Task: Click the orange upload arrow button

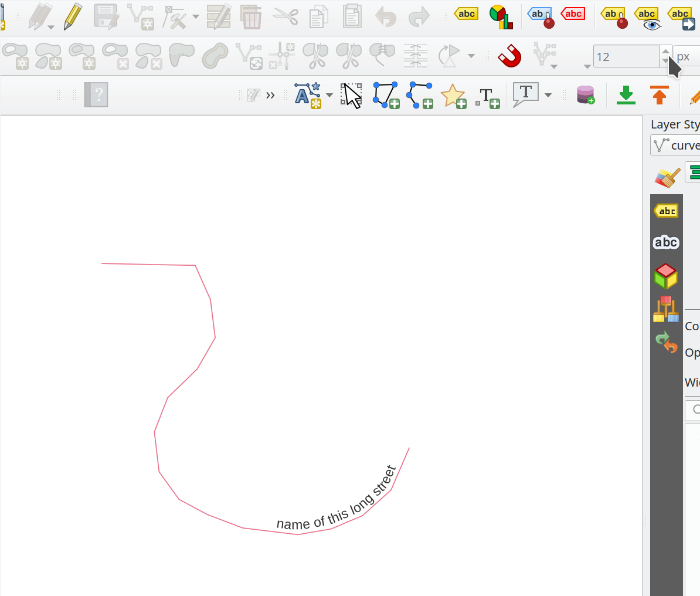Action: [x=660, y=95]
